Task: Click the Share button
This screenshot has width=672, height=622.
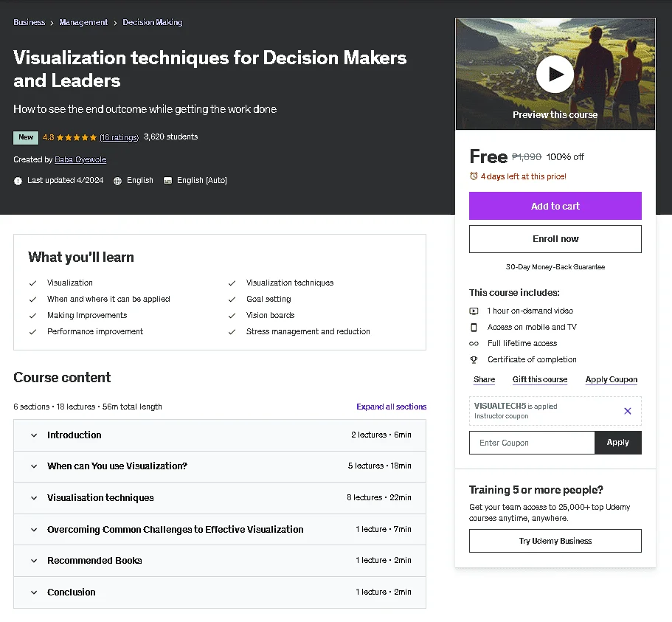Action: coord(485,379)
